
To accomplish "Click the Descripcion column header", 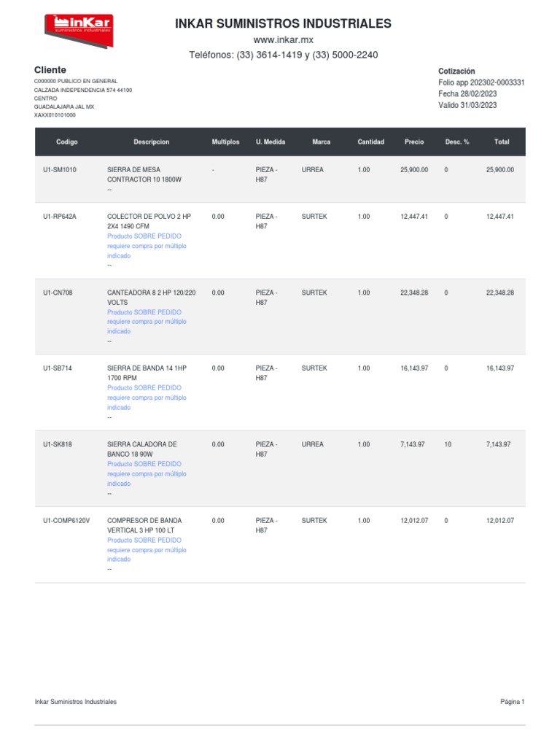I will coord(152,142).
